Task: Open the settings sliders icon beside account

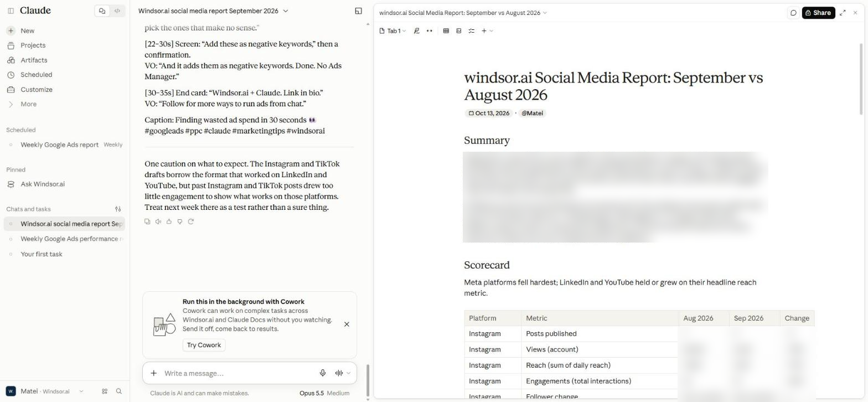Action: (x=104, y=391)
